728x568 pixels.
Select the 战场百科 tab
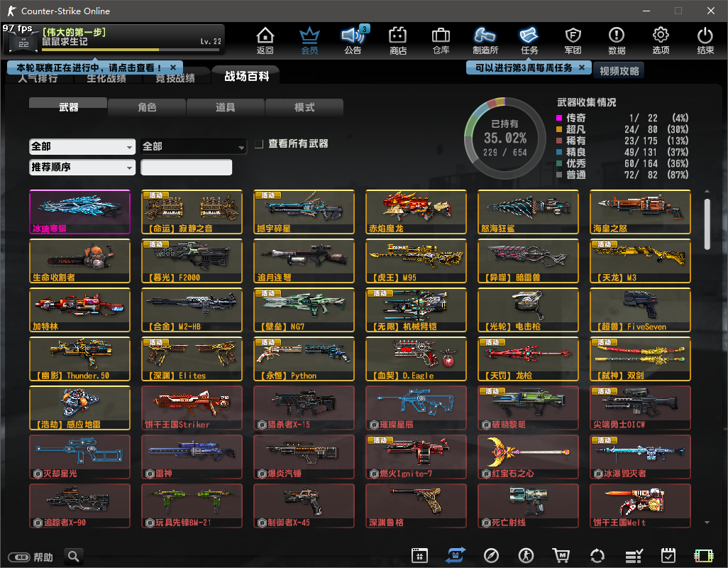click(246, 76)
